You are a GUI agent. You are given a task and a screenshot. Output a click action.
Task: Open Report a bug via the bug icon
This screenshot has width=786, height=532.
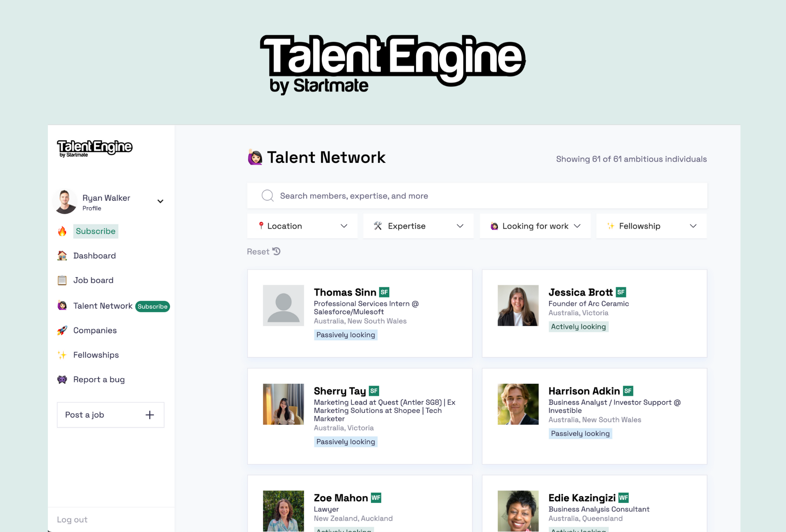(62, 379)
